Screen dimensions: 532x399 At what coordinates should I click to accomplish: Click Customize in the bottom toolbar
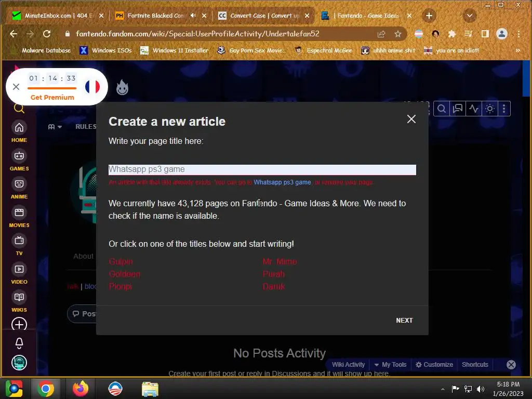(434, 365)
